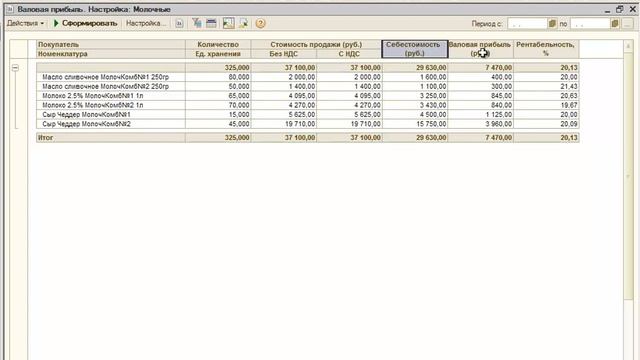Click the Период с start date field

pos(527,24)
